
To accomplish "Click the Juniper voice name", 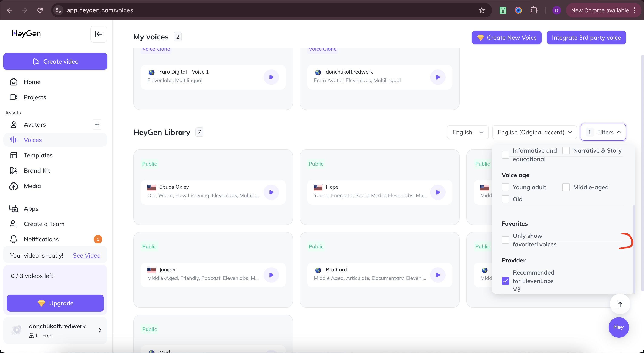I will (168, 269).
